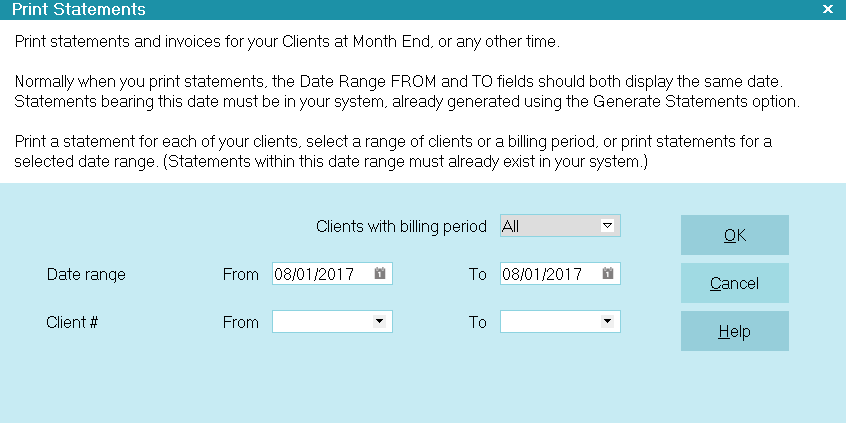Open the calendar picker for Date range To
The image size is (846, 423).
click(608, 274)
